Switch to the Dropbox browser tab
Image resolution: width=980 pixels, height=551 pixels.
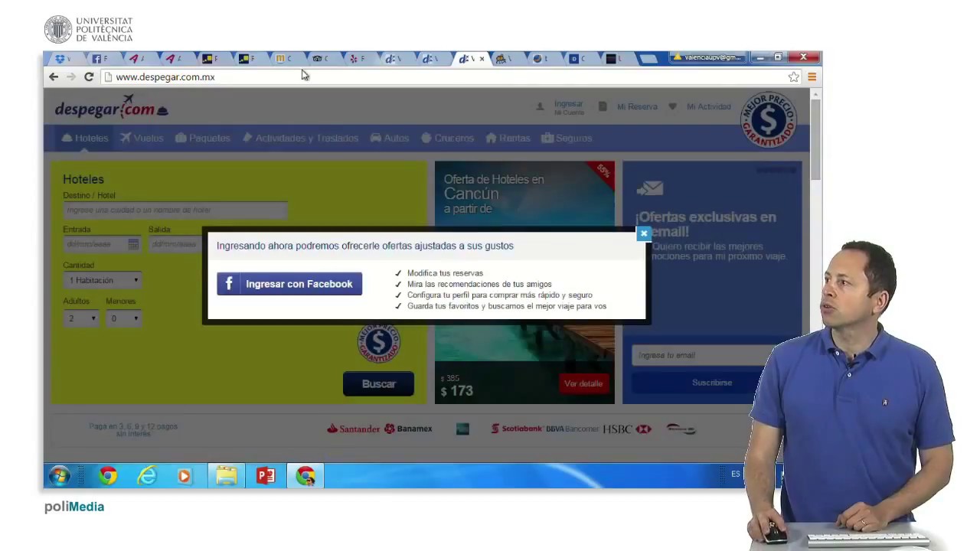63,58
